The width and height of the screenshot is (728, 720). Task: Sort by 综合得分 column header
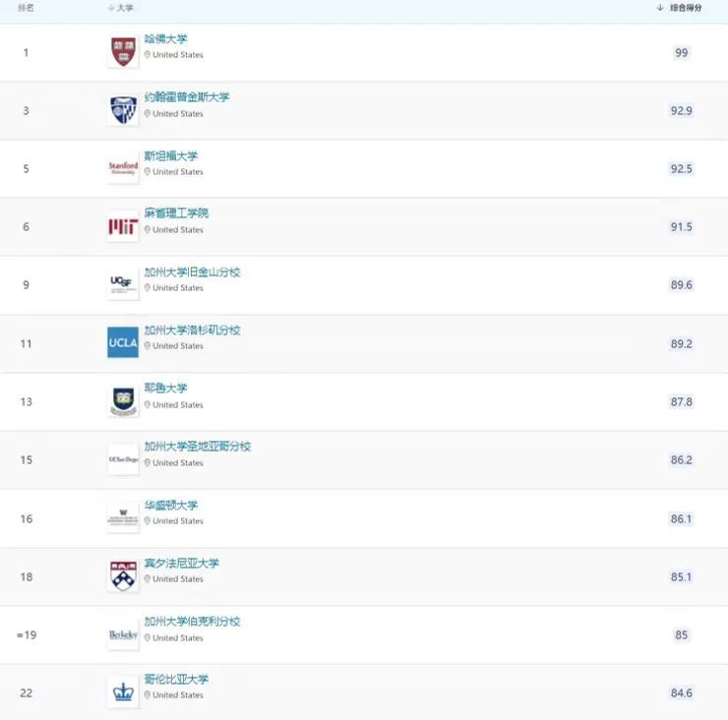coord(685,8)
